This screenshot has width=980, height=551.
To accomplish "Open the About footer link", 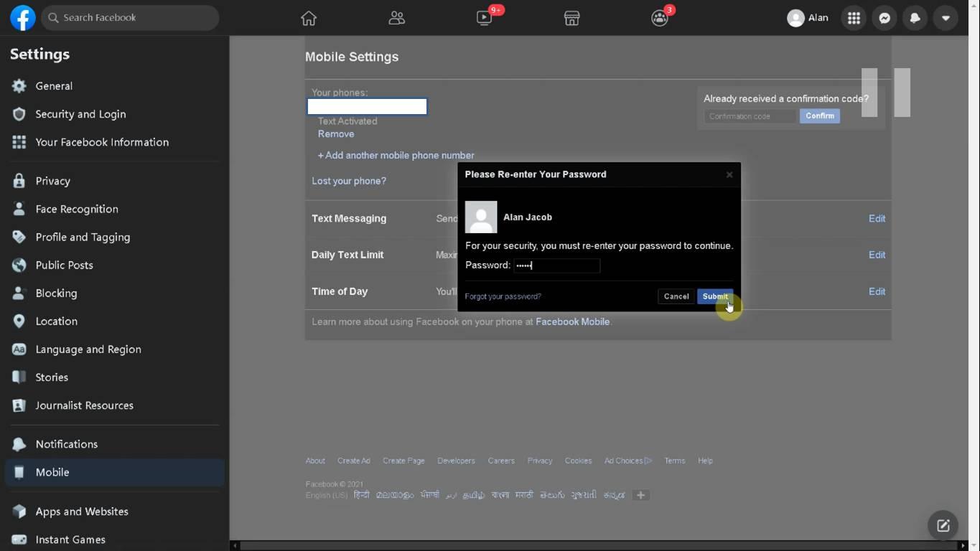I will pyautogui.click(x=315, y=461).
